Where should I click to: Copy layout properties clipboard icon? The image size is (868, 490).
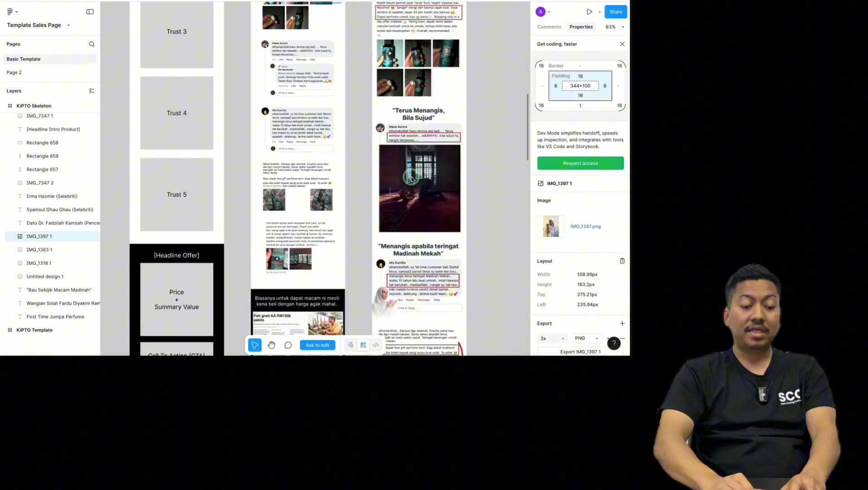coord(622,261)
